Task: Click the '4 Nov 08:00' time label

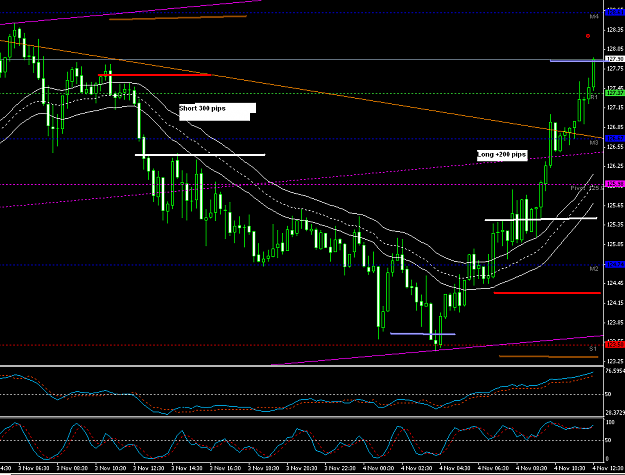Action: (x=531, y=468)
